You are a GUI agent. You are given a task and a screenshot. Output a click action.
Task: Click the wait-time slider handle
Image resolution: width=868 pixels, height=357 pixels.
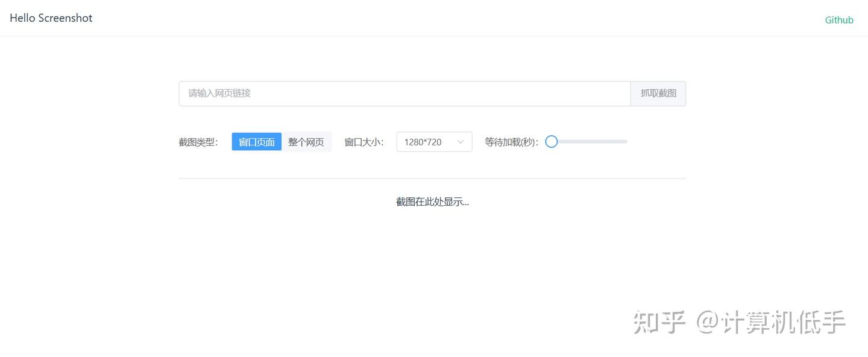(551, 141)
